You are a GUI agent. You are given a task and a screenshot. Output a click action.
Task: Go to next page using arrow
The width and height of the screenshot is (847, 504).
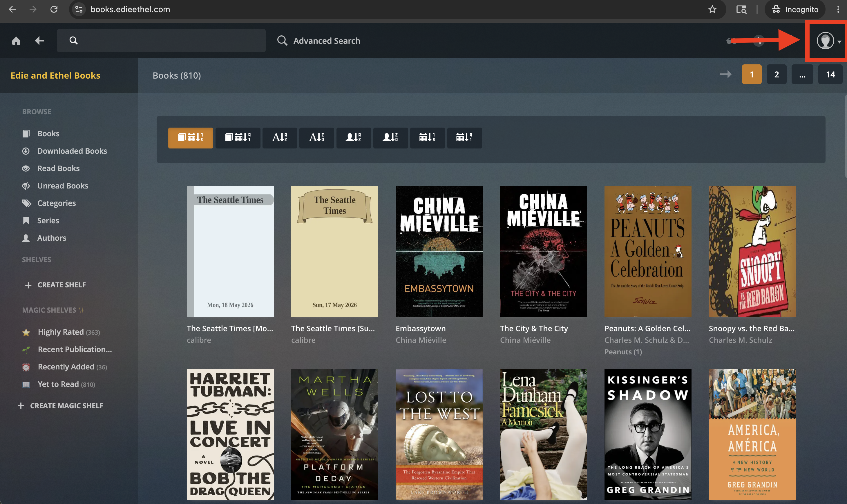pos(725,74)
